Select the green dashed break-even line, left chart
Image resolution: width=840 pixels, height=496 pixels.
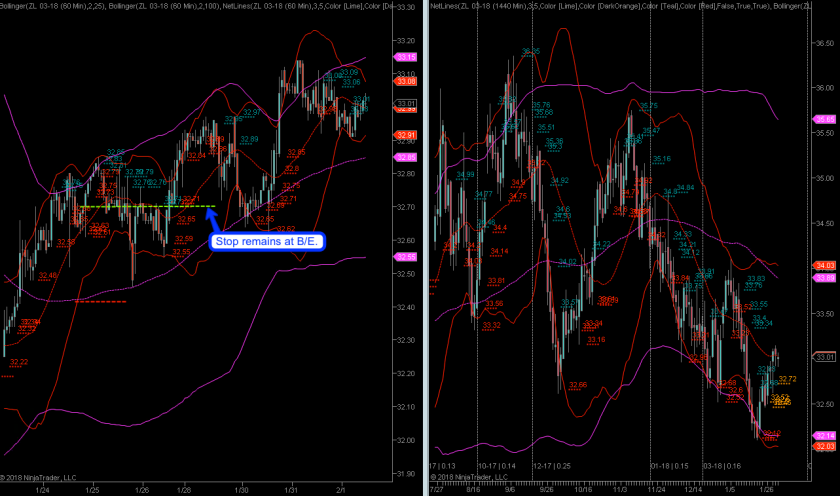point(147,206)
